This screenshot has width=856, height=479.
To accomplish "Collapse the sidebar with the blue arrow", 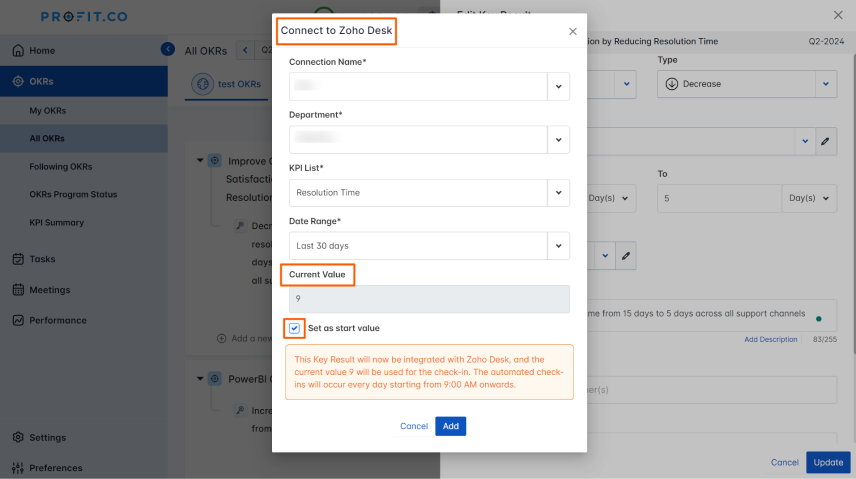I will coord(168,49).
